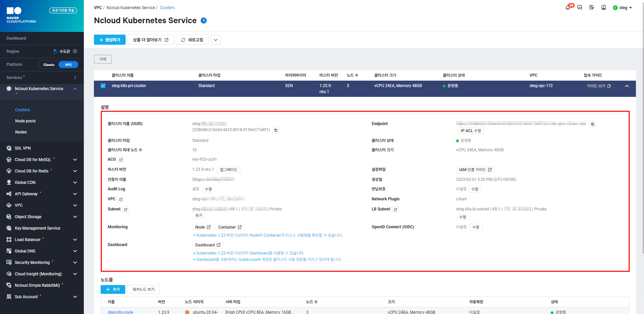Select VPC in the Platform toggle

pos(68,65)
